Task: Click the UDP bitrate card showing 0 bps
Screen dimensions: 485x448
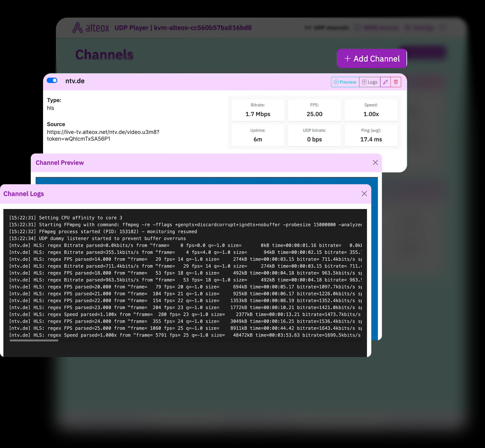Action: [x=314, y=135]
